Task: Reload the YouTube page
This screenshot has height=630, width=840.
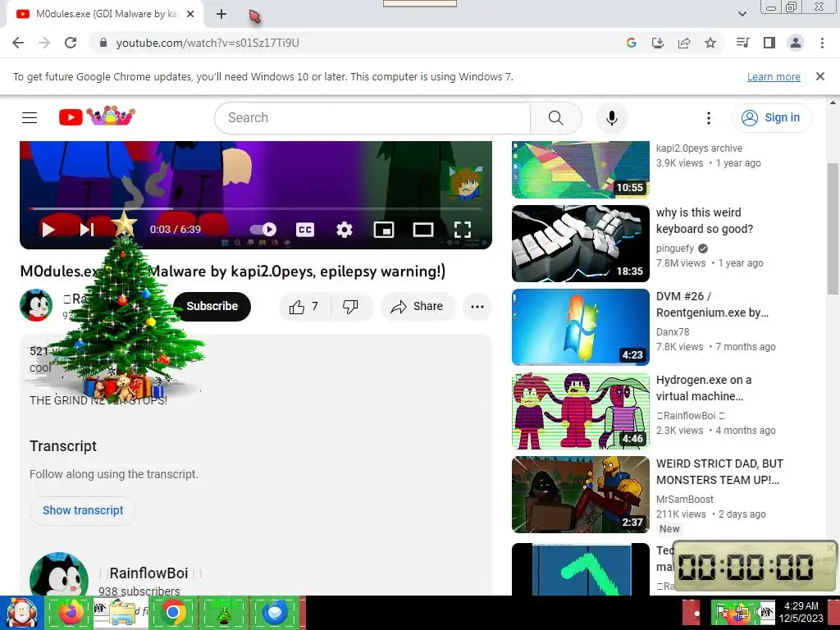Action: pyautogui.click(x=71, y=43)
